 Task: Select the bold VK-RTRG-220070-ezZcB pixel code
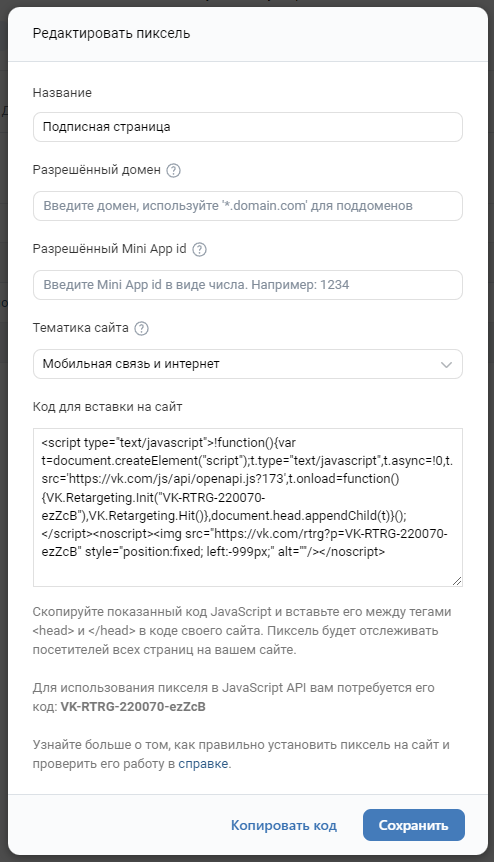point(133,706)
